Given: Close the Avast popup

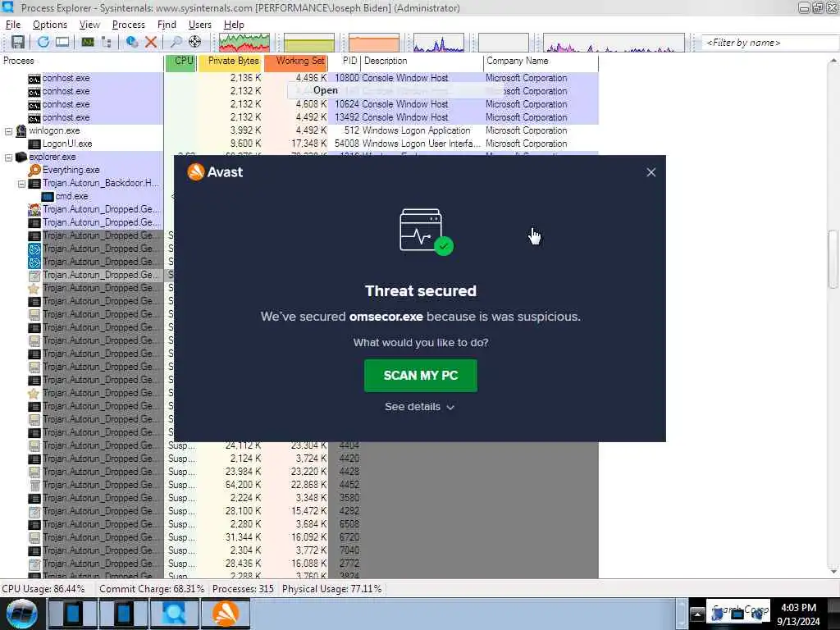Looking at the screenshot, I should pyautogui.click(x=651, y=172).
